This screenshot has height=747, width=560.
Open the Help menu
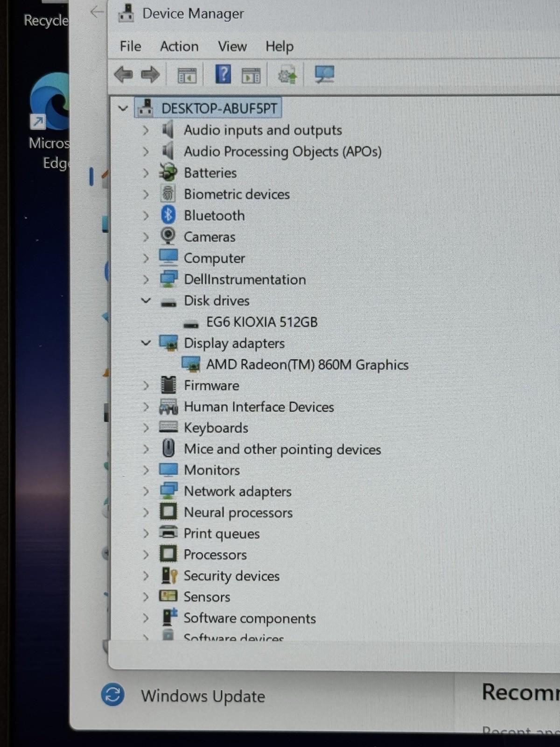(x=280, y=46)
